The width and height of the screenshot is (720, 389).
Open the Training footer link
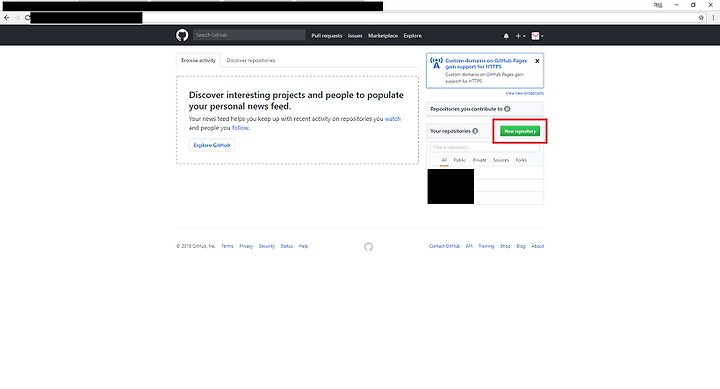[x=486, y=246]
